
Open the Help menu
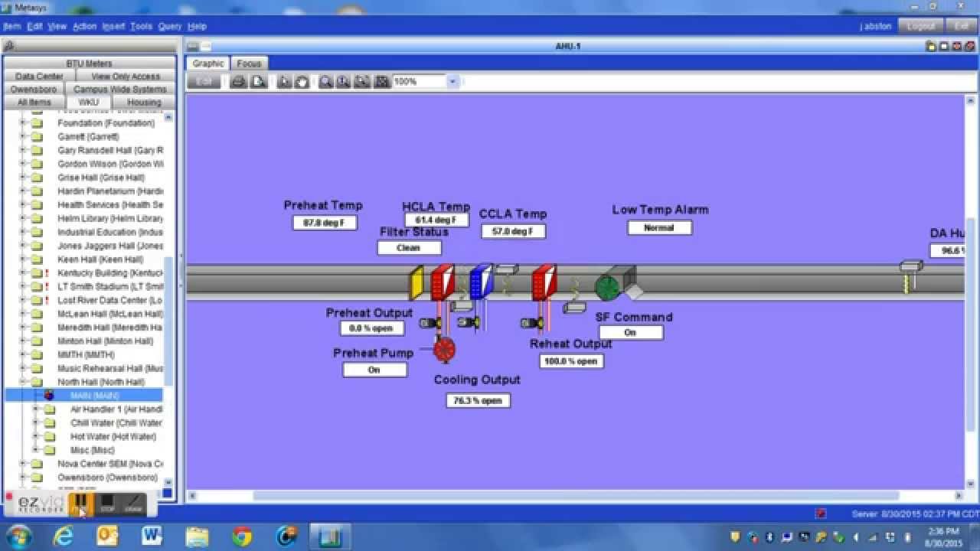tap(197, 26)
